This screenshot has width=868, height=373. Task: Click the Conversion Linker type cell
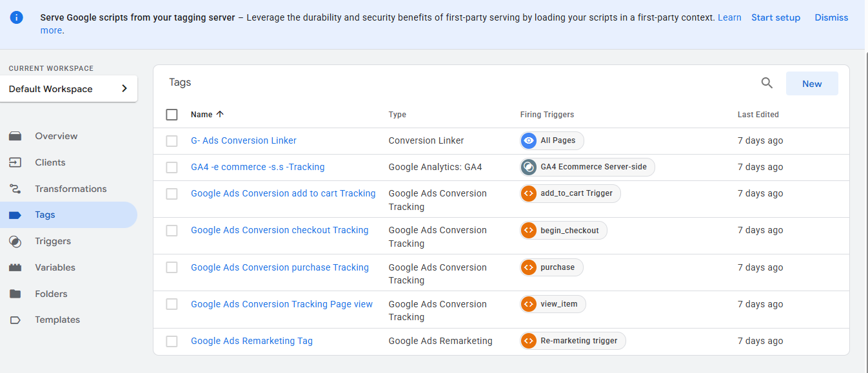pyautogui.click(x=426, y=140)
